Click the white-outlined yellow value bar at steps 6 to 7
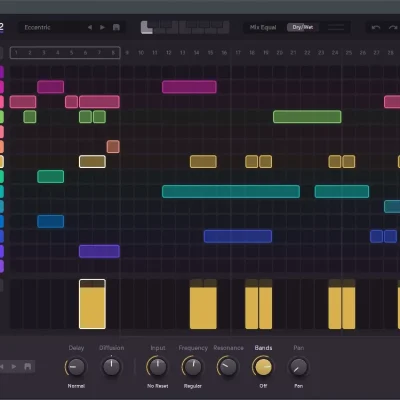The image size is (400, 400). [92, 304]
